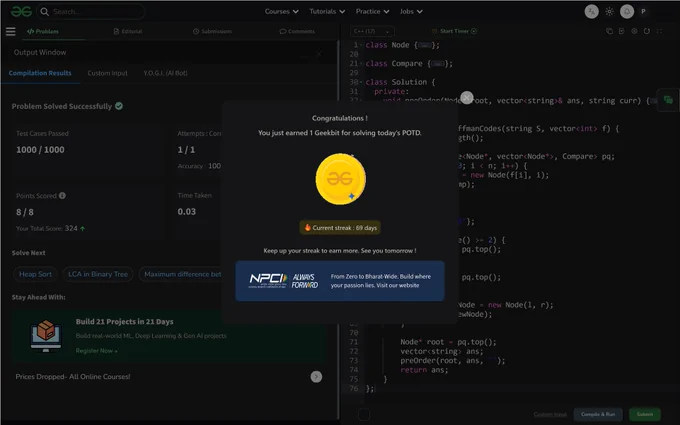Click Start Timer
Screen dimensions: 680x425
[454, 31]
